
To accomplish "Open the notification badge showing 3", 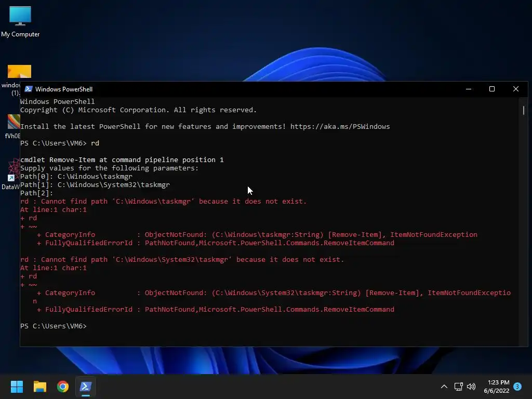I will point(517,387).
